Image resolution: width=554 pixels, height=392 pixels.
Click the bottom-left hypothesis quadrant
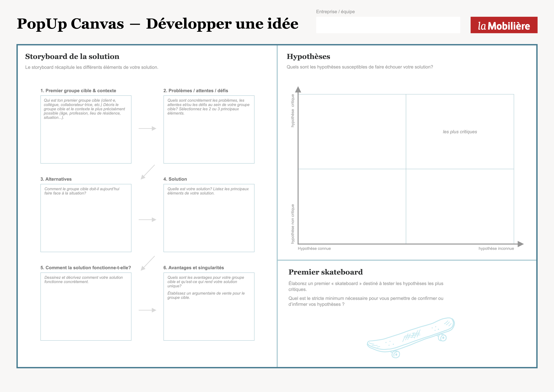352,206
